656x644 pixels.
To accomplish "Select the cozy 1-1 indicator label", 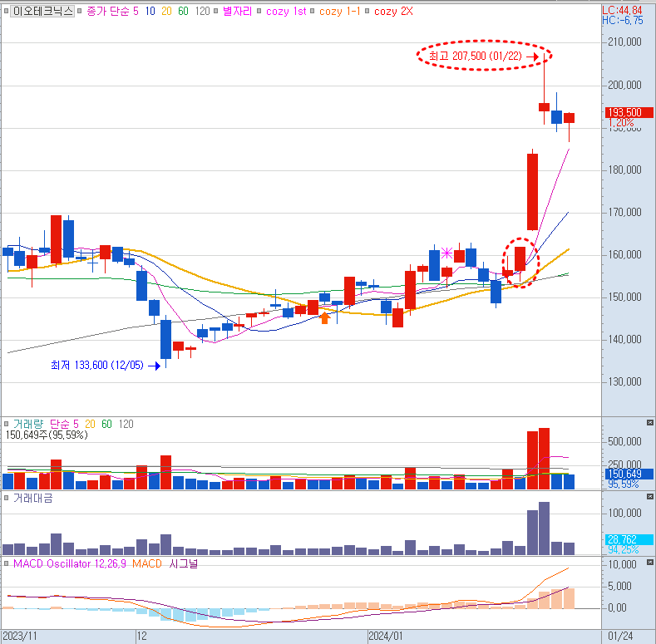I will [x=340, y=12].
